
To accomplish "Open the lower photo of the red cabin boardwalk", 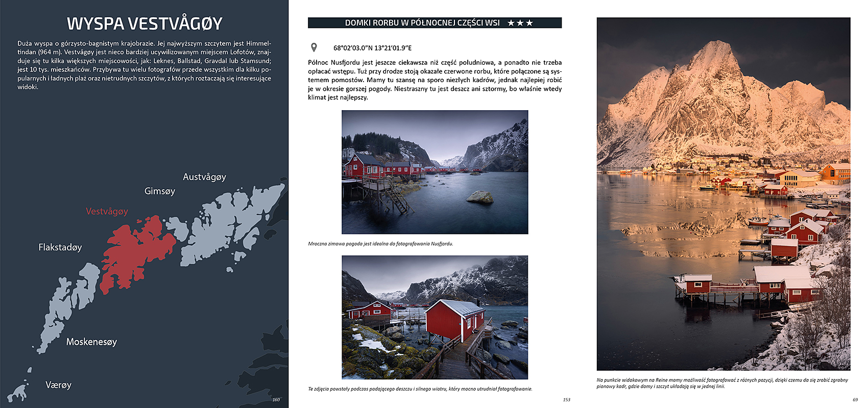I will (435, 317).
